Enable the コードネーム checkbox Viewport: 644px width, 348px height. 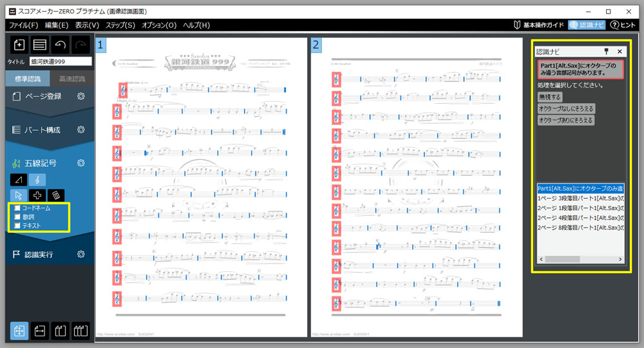[17, 208]
